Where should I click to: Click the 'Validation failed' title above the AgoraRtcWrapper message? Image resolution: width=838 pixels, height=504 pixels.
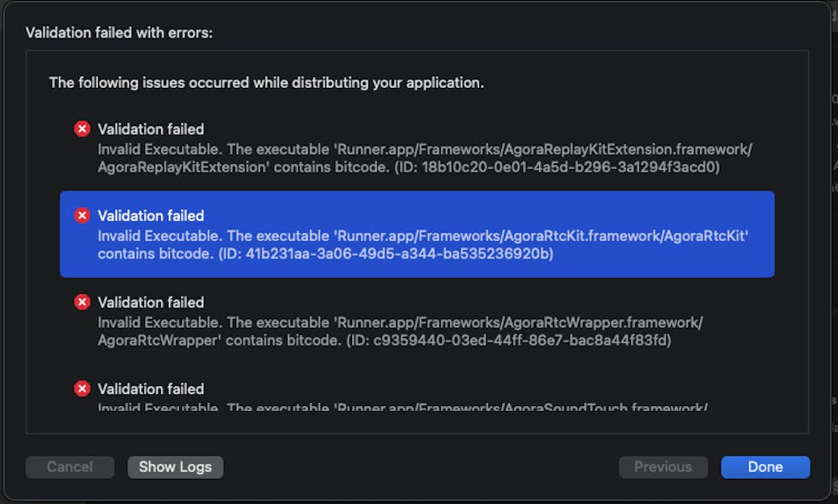(x=151, y=302)
